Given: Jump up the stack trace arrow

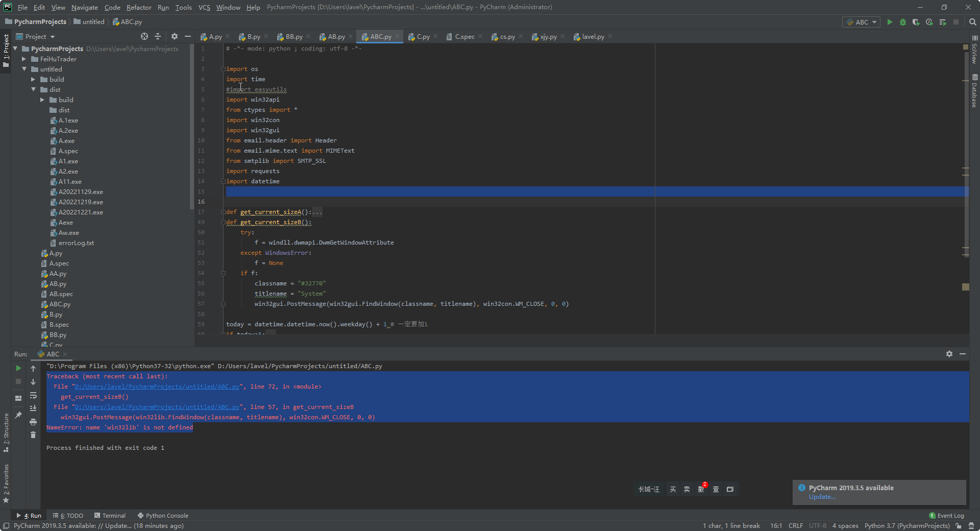Looking at the screenshot, I should click(33, 368).
